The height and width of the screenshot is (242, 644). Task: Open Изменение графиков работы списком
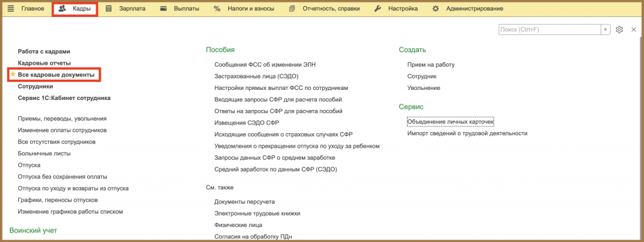tap(70, 212)
